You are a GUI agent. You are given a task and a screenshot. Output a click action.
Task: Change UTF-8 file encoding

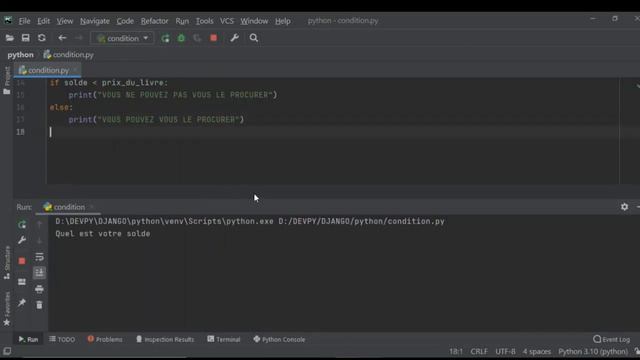point(505,351)
